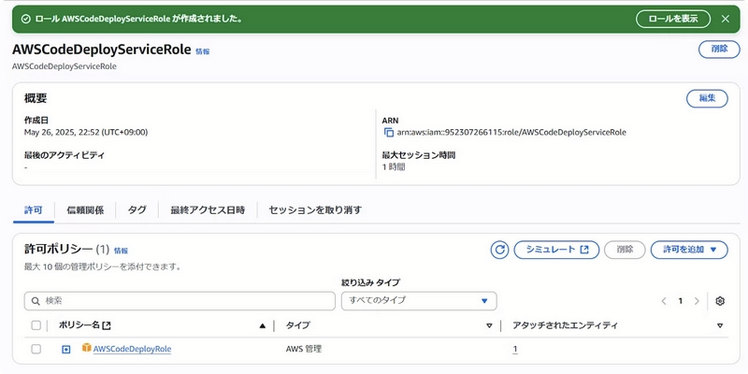Viewport: 748px width, 374px height.
Task: Dismiss the green success banner with X
Action: [725, 19]
